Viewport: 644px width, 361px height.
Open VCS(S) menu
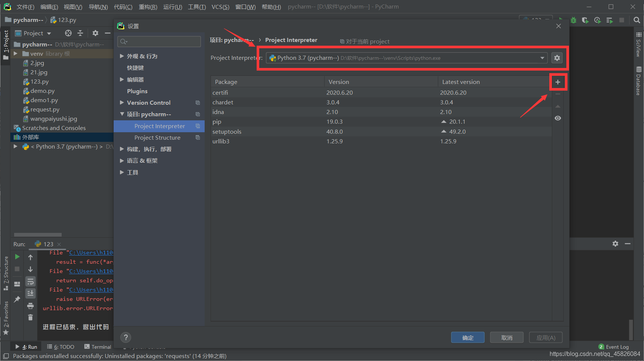point(220,7)
